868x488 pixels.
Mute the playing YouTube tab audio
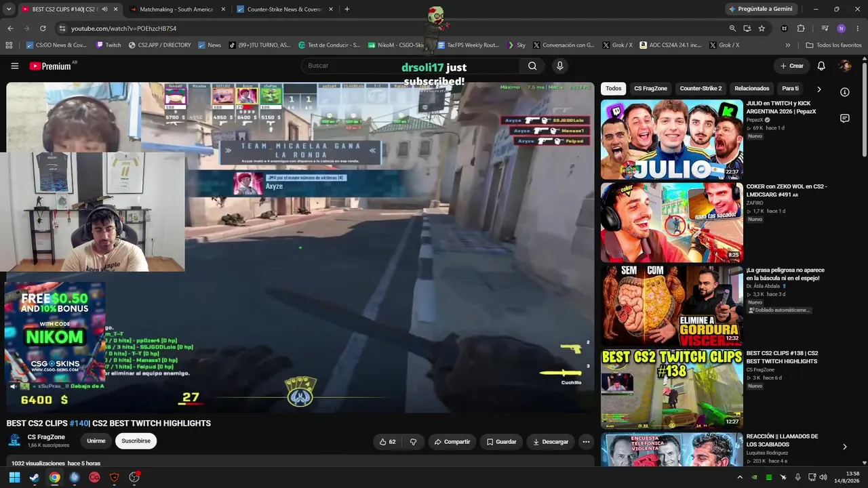pyautogui.click(x=105, y=9)
